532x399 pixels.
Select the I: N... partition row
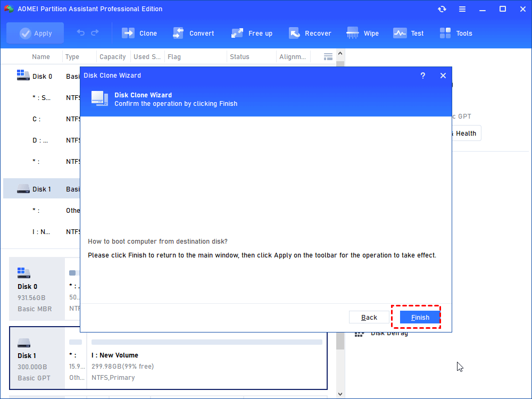(x=42, y=232)
